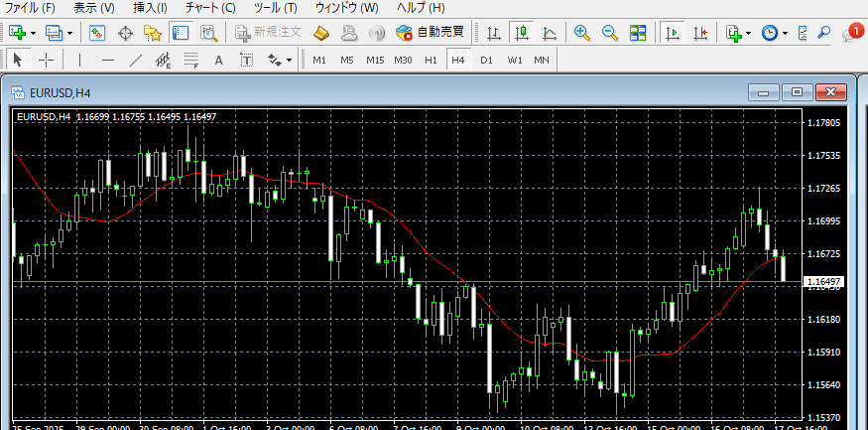Click the New Chart icon with green plus
Screen dimensions: 868x430
[x=18, y=33]
